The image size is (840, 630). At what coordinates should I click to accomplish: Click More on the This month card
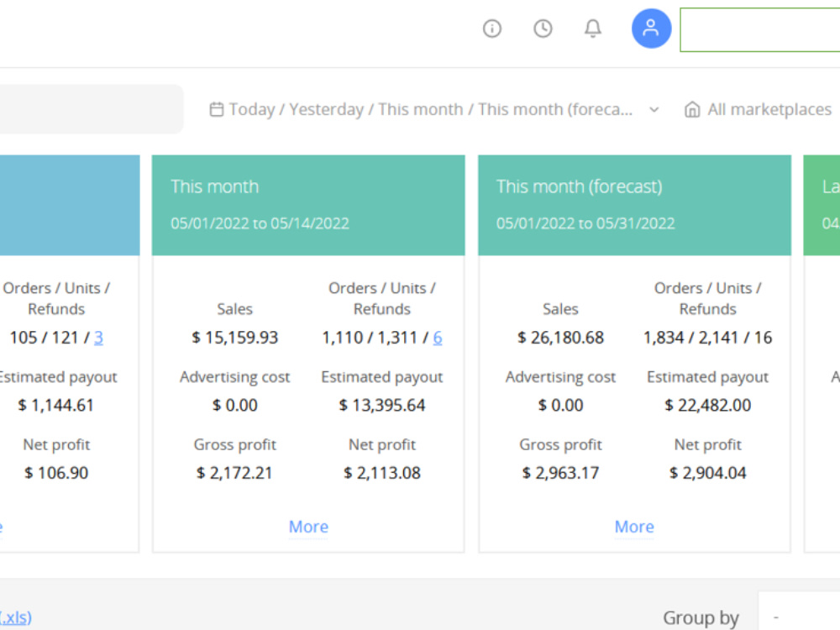tap(308, 527)
